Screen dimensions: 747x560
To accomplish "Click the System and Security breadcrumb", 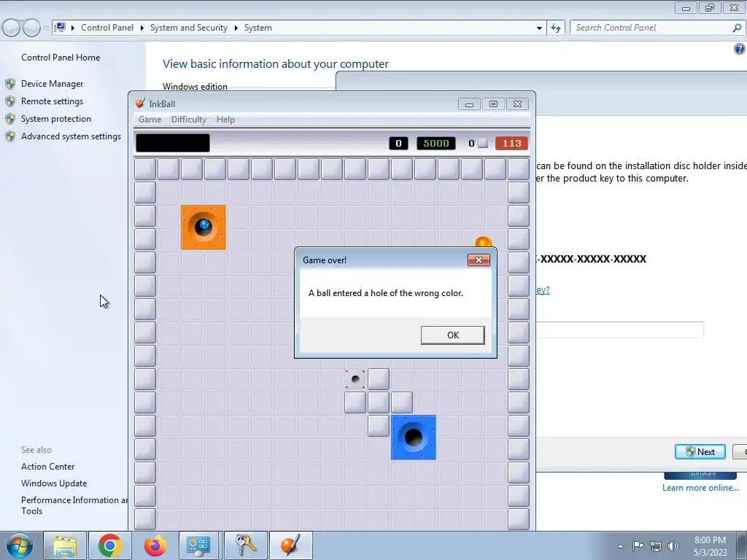I will click(x=189, y=28).
